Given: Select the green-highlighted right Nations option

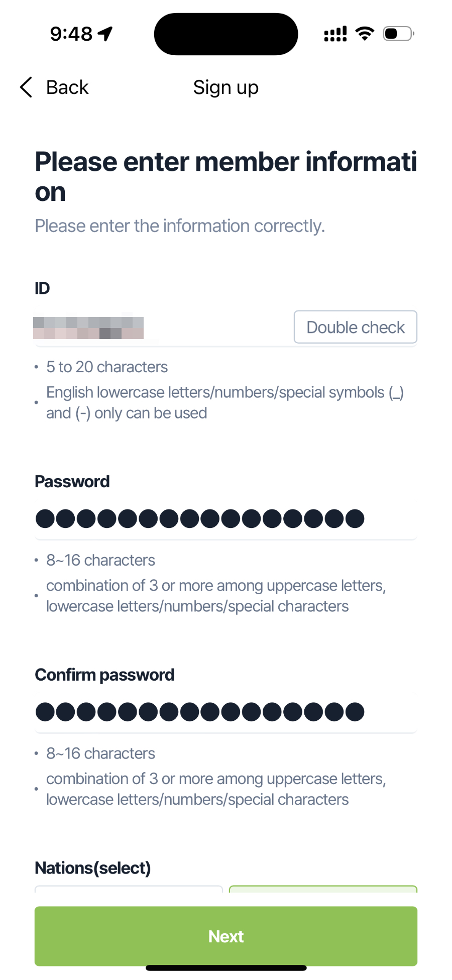Looking at the screenshot, I should [x=323, y=889].
